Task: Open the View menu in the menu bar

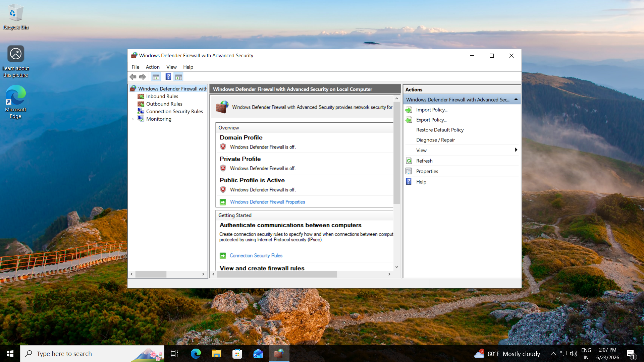Action: 171,67
